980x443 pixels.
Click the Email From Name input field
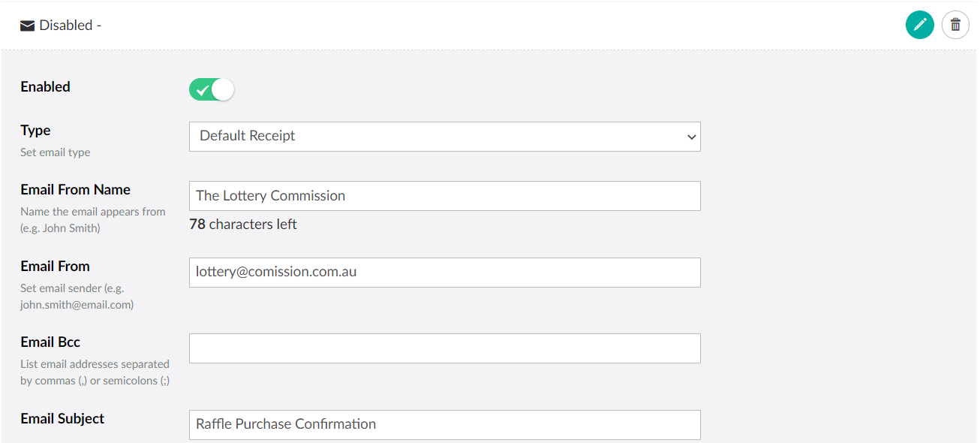click(x=444, y=196)
